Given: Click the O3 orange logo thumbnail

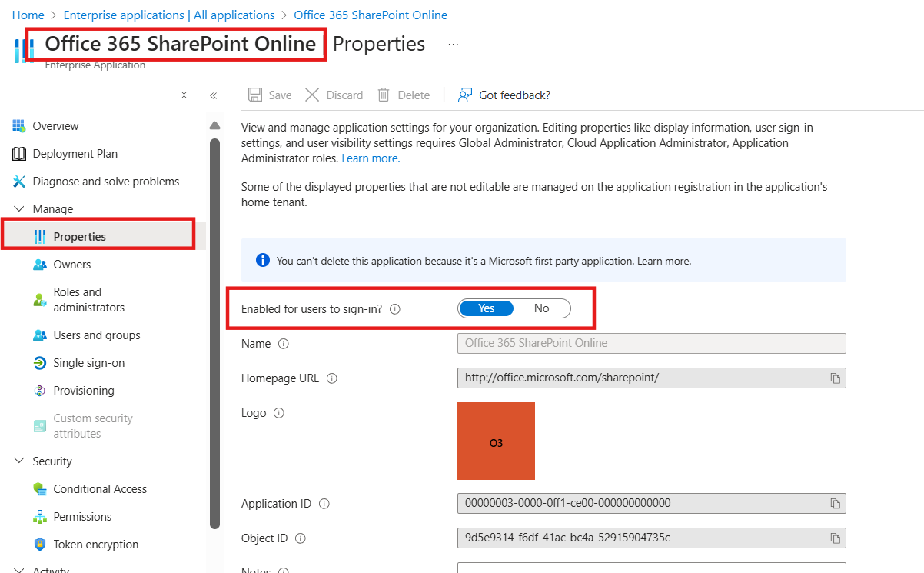Looking at the screenshot, I should [496, 441].
